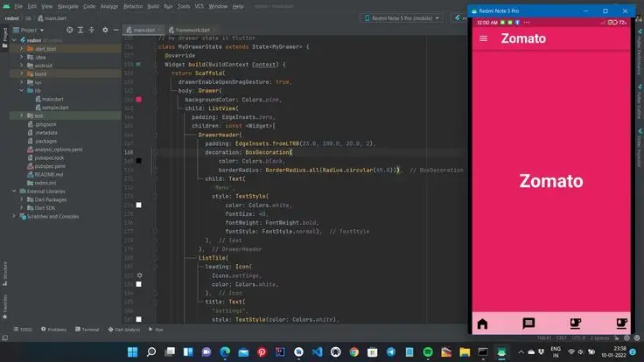Tap chat message icon in bottom bar
644x362 pixels.
(x=528, y=324)
